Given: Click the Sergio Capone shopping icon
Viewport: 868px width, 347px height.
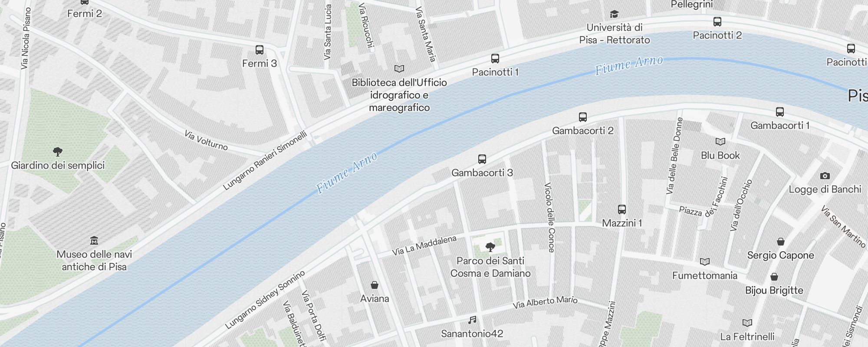Looking at the screenshot, I should pos(781,242).
